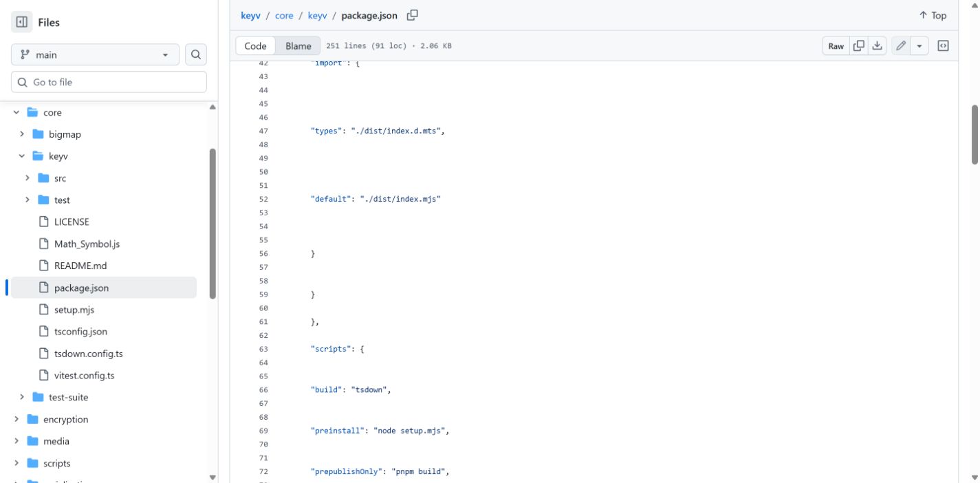The height and width of the screenshot is (483, 980).
Task: Copy file path icon
Action: coord(412,15)
